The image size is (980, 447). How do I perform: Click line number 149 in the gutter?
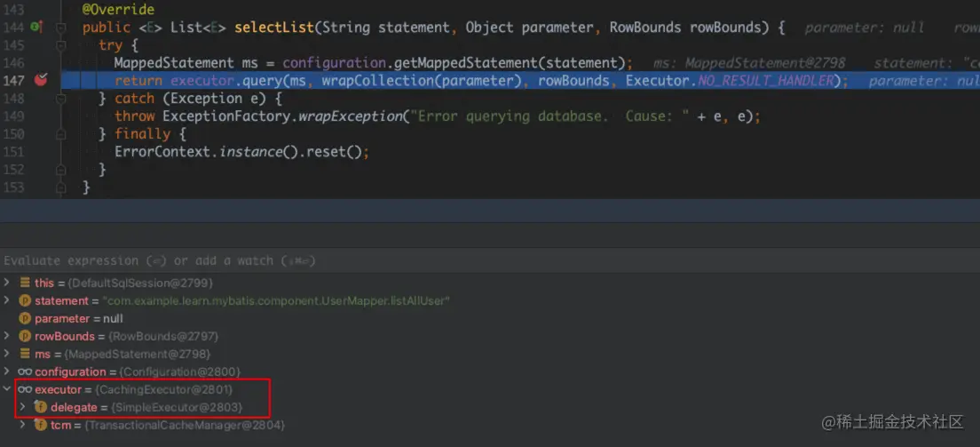point(13,116)
